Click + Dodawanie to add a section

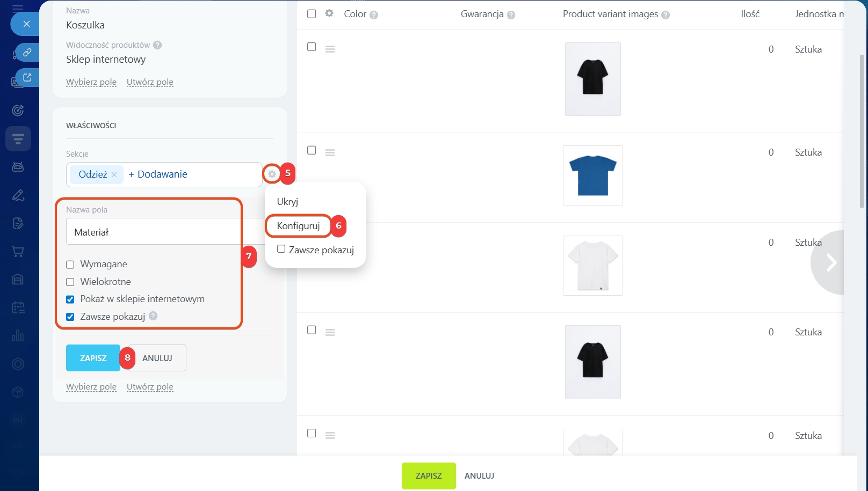coord(158,174)
